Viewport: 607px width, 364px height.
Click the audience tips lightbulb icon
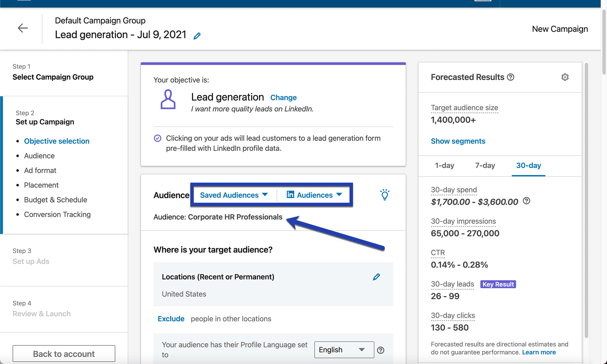tap(384, 195)
